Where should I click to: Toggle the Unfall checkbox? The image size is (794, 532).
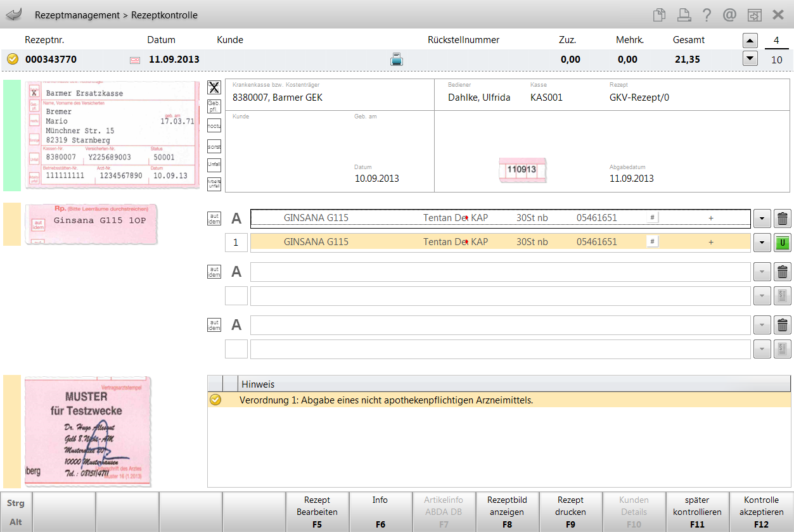tap(214, 165)
